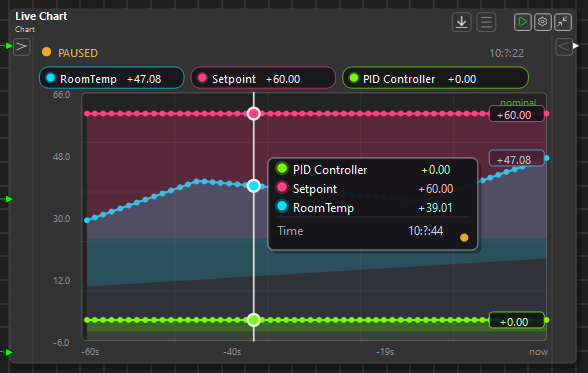
Task: Click the 30.0 y-axis label
Action: (x=62, y=219)
